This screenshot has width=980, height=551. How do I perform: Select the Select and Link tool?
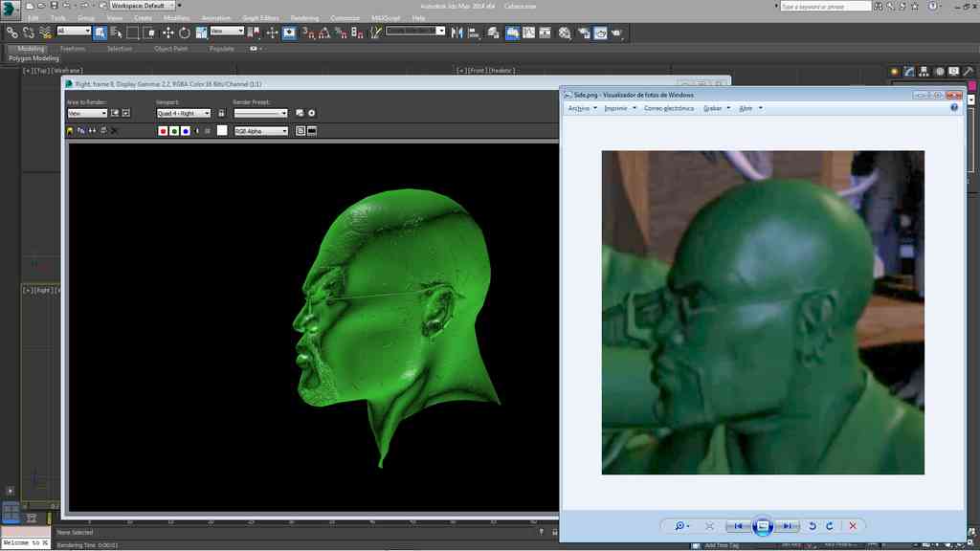[x=12, y=33]
